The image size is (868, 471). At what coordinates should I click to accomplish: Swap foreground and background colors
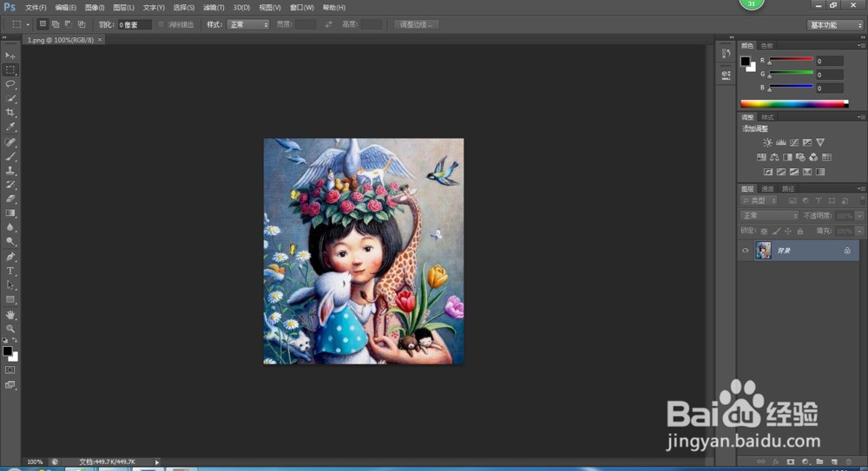pyautogui.click(x=15, y=340)
